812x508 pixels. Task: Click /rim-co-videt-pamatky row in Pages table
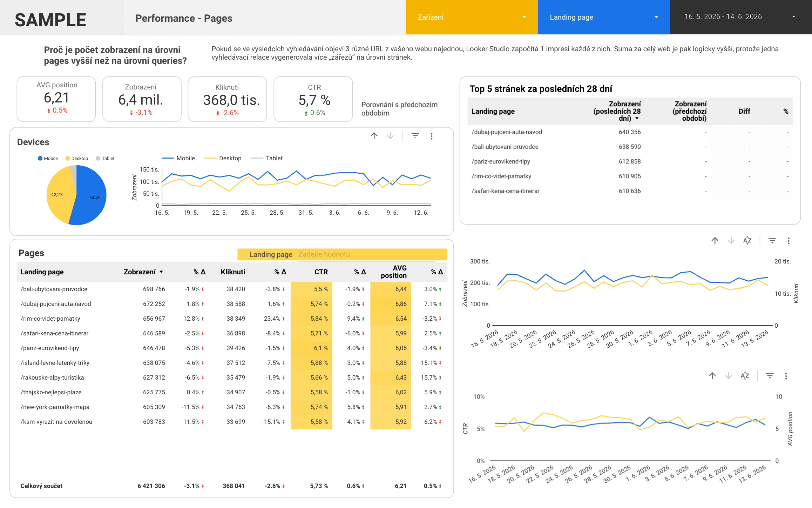coord(232,319)
